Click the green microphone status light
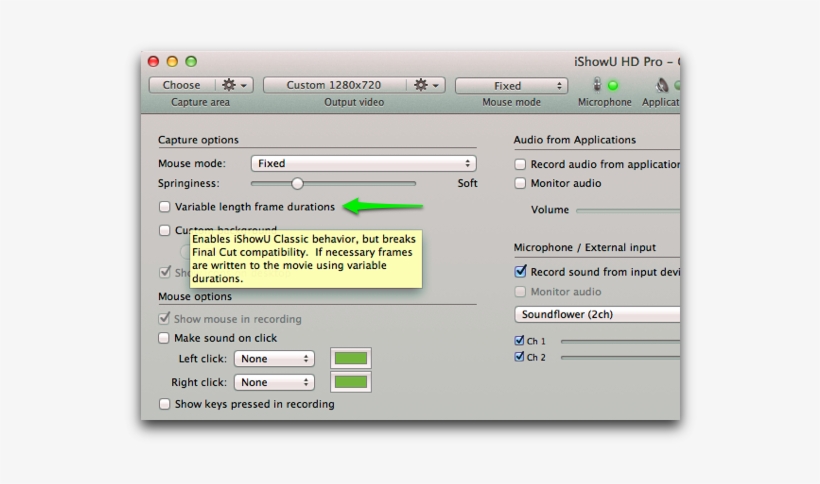The image size is (820, 484). [613, 86]
